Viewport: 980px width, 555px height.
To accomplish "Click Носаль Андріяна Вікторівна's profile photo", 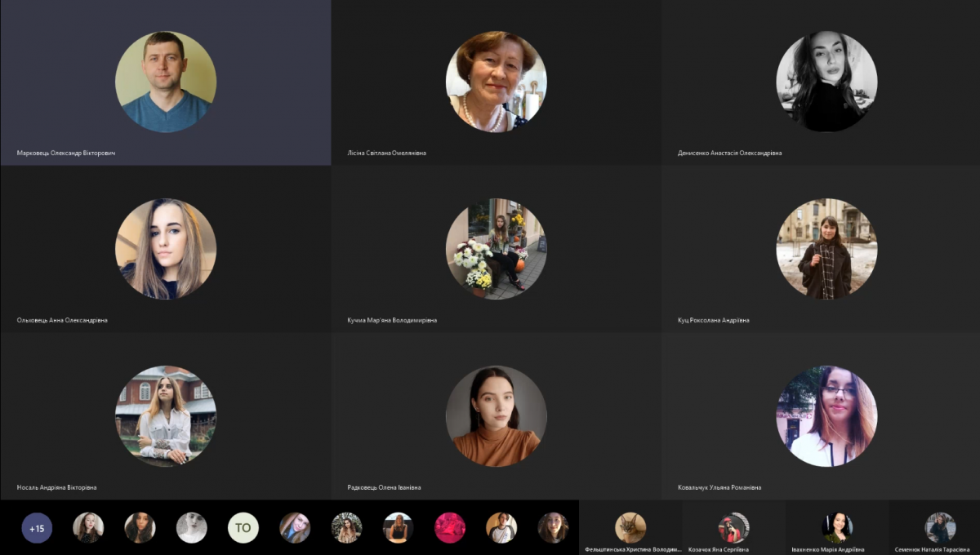I will click(x=166, y=416).
